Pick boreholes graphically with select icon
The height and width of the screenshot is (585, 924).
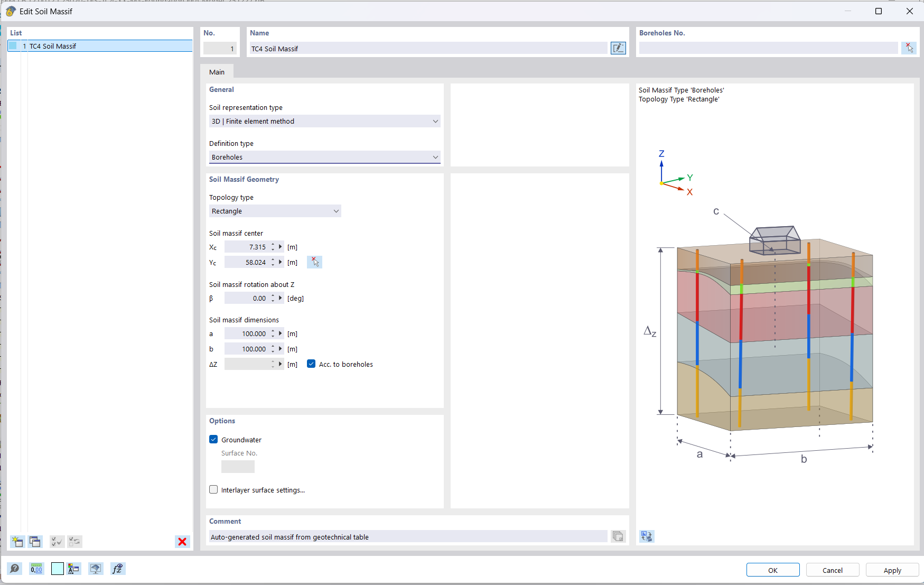pyautogui.click(x=909, y=48)
